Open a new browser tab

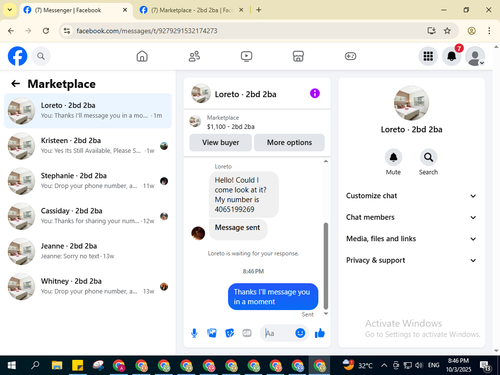click(x=259, y=10)
